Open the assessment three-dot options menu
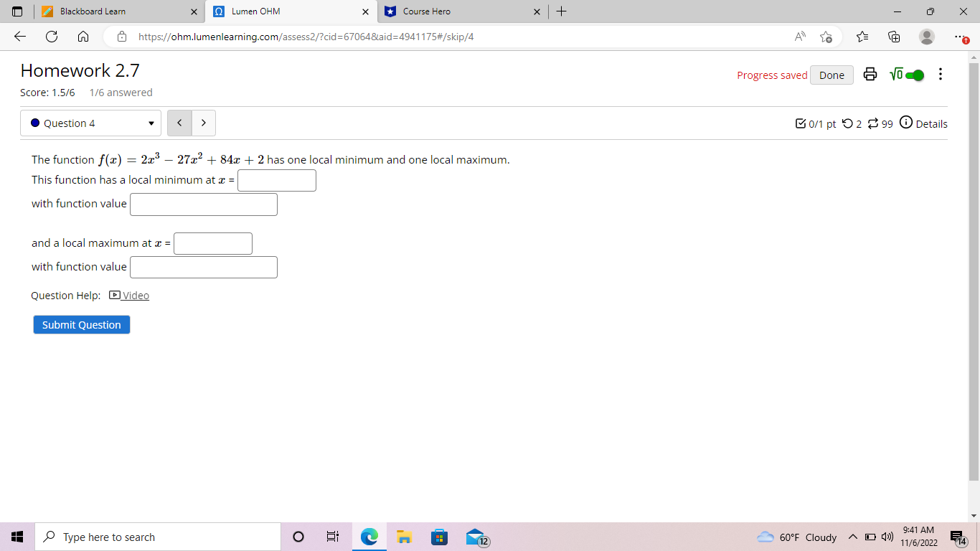This screenshot has width=980, height=551. (941, 75)
